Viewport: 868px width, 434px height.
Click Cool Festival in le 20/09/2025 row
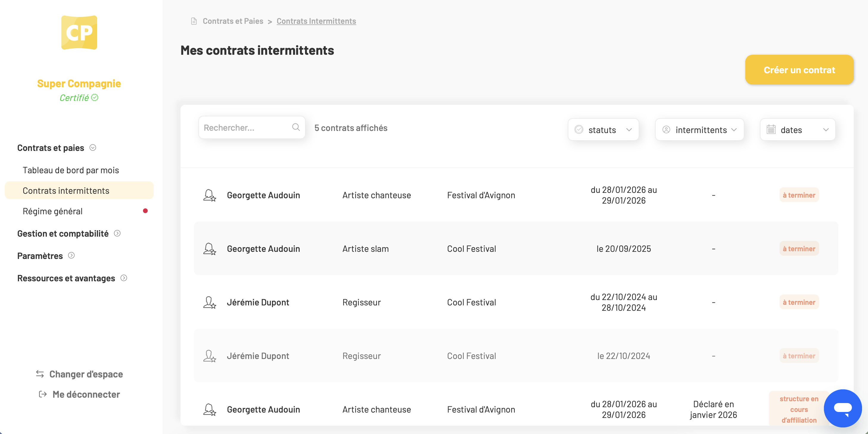pos(472,249)
